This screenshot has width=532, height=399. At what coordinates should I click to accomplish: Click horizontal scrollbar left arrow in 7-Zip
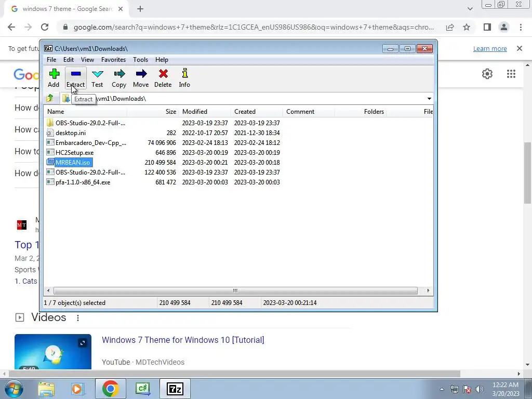48,290
